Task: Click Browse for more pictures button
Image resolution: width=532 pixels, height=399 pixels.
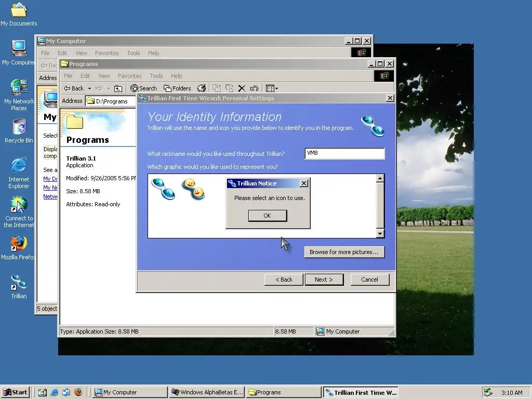Action: click(344, 252)
